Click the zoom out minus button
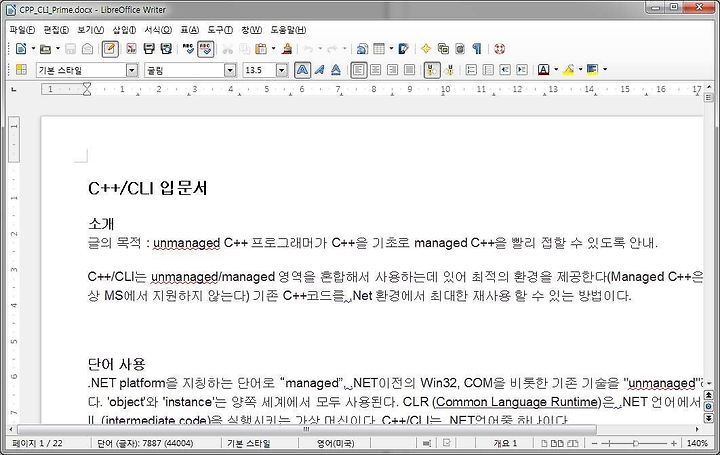Screen dimensions: 720x455 595,444
